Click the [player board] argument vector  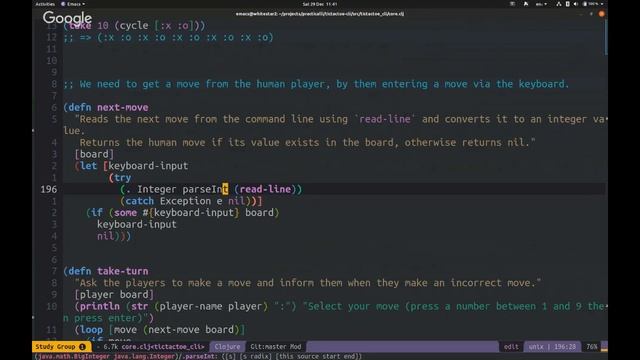click(114, 294)
